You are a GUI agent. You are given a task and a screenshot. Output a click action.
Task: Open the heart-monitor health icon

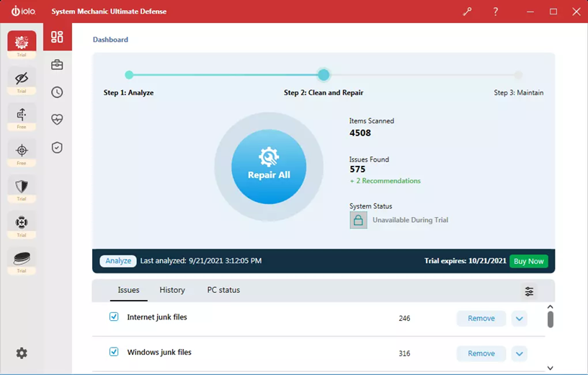pos(57,120)
